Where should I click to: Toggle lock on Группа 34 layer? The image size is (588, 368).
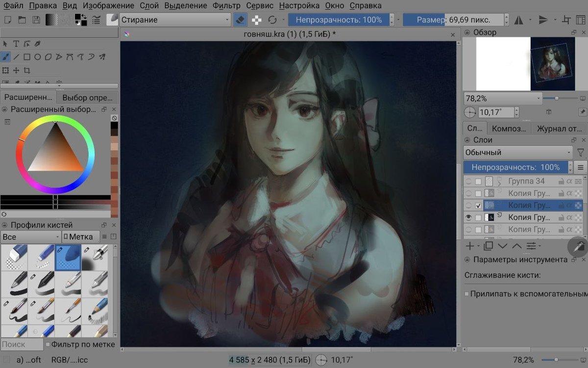pos(561,182)
